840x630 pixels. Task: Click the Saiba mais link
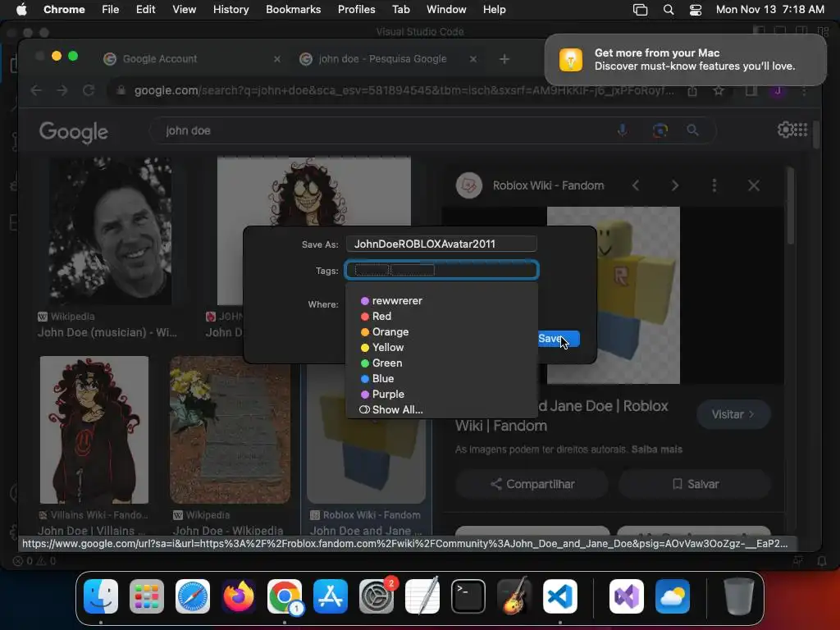tap(657, 449)
